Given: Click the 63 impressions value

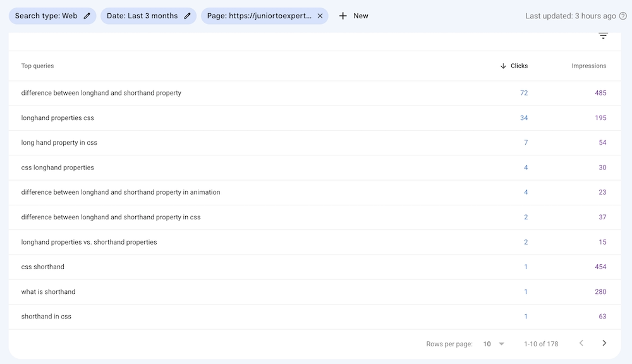Looking at the screenshot, I should coord(602,317).
